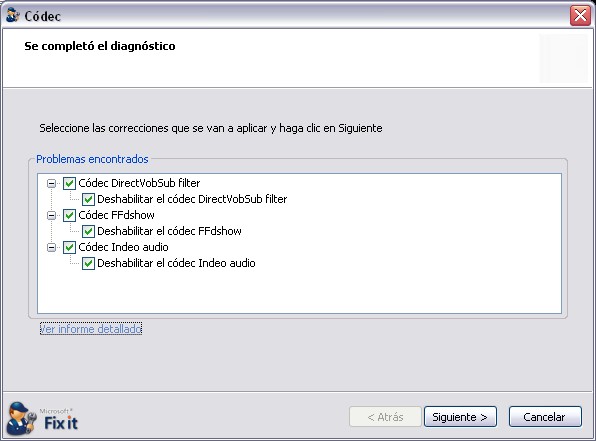Screen dimensions: 596x441
Task: Collapse the Códec Indeo audio tree node
Action: click(x=51, y=248)
